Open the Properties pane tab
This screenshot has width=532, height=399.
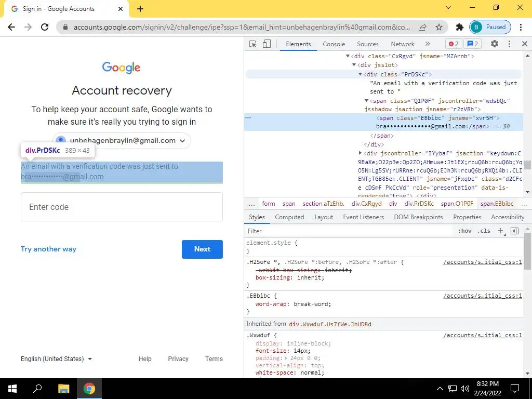coord(467,217)
